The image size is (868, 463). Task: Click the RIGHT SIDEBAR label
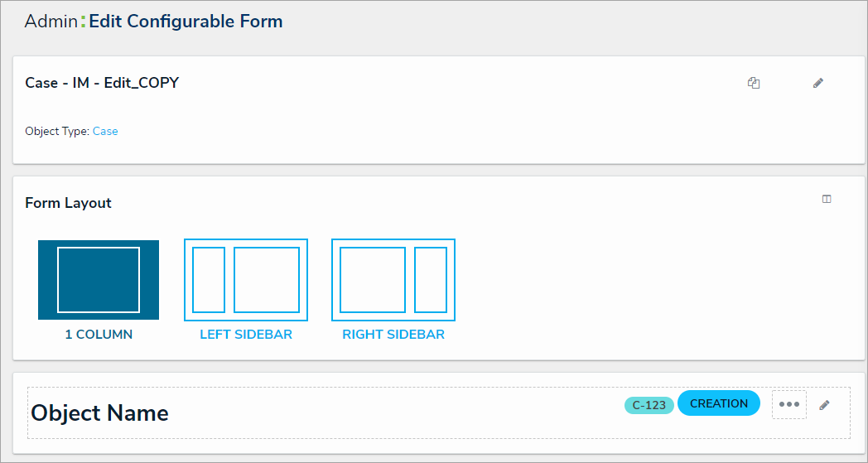point(393,335)
